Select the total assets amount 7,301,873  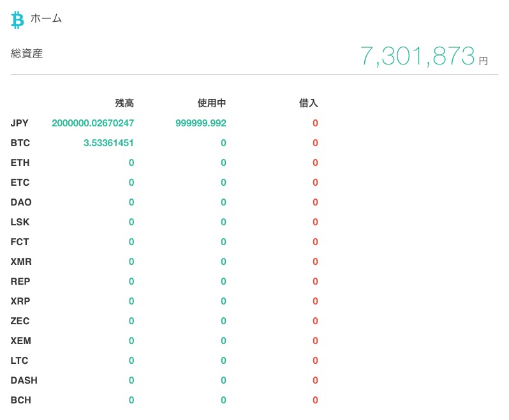(x=417, y=56)
